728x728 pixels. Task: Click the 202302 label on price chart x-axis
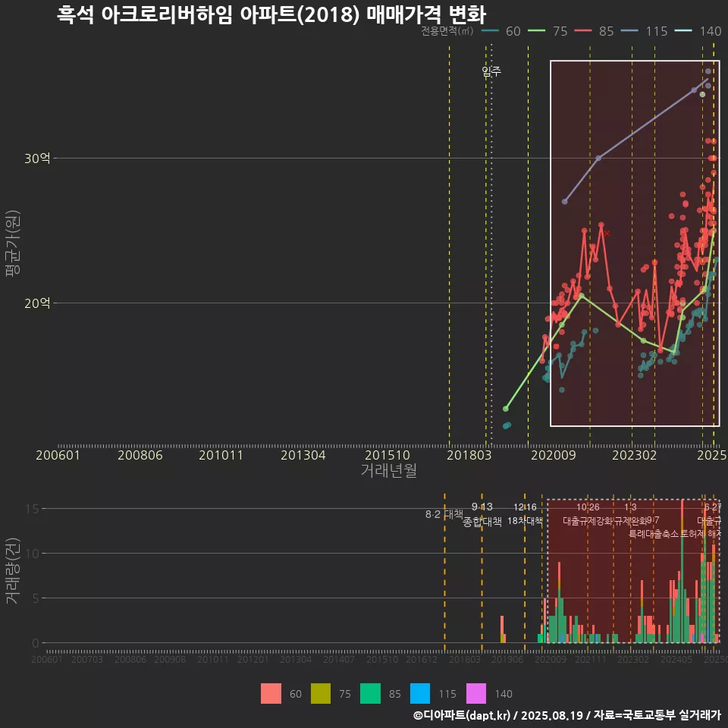(x=635, y=455)
